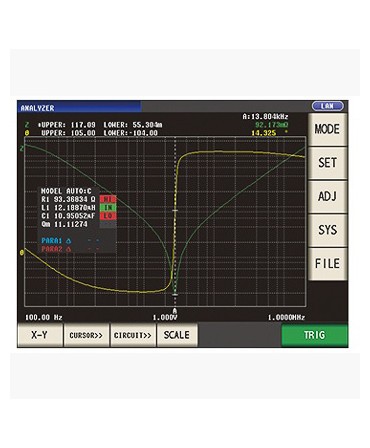Select the red LO indicator beside C1

point(108,216)
